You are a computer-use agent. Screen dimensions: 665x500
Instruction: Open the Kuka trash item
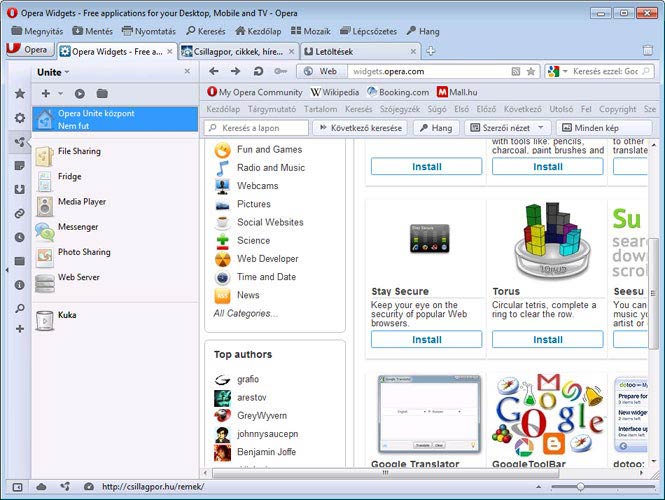tap(115, 320)
